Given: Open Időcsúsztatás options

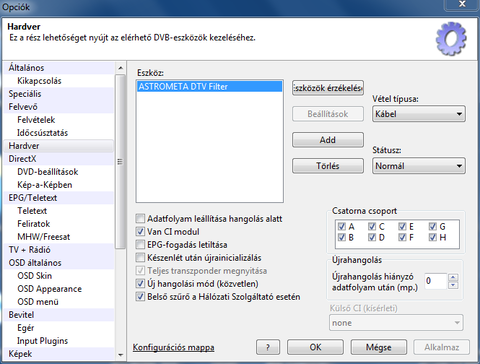Looking at the screenshot, I should point(58,133).
